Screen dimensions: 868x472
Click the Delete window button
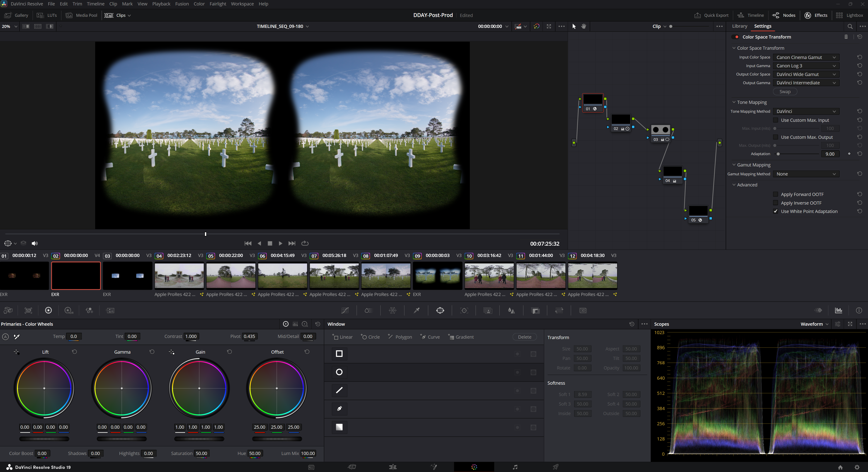click(x=524, y=337)
